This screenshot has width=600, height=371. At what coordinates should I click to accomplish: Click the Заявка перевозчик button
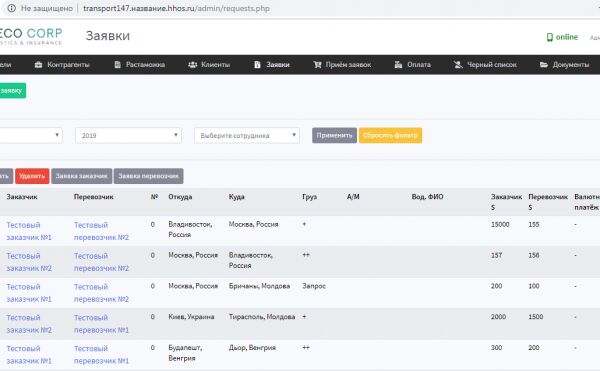pyautogui.click(x=148, y=176)
